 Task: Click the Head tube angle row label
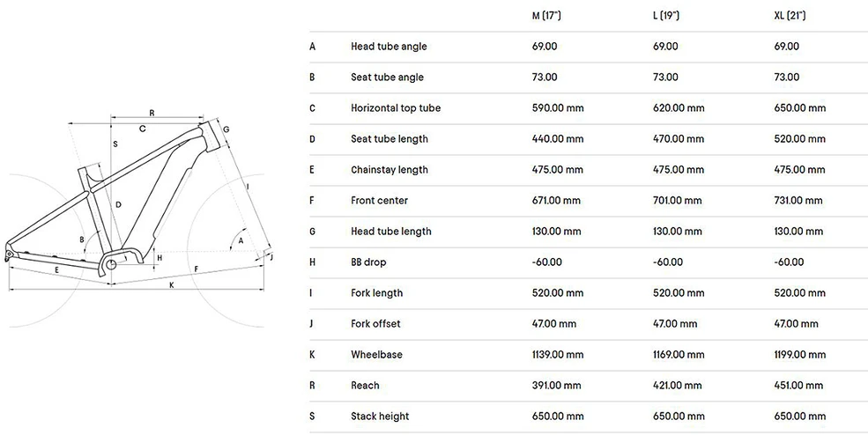(389, 47)
